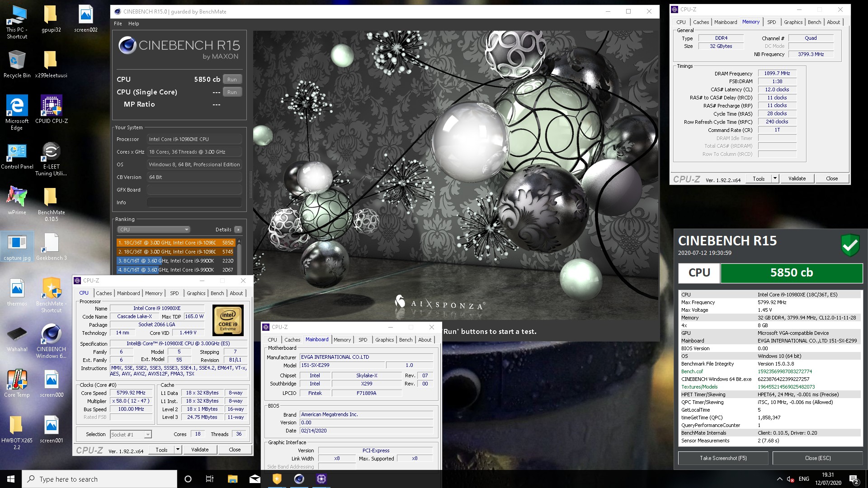Open This PC Shortcut desktop icon
The width and height of the screenshot is (868, 488).
click(17, 22)
